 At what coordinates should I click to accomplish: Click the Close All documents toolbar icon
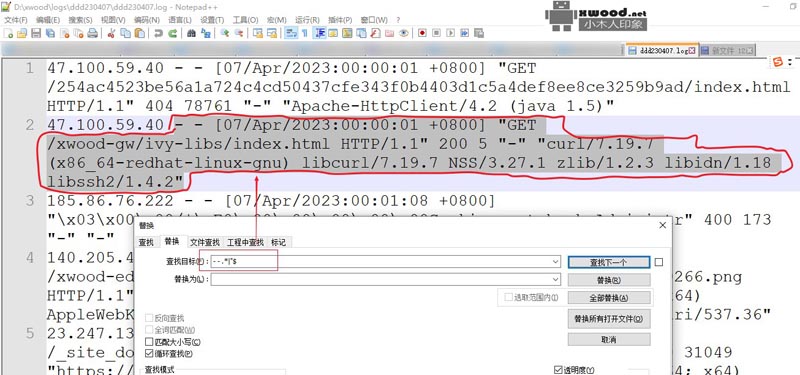point(78,33)
